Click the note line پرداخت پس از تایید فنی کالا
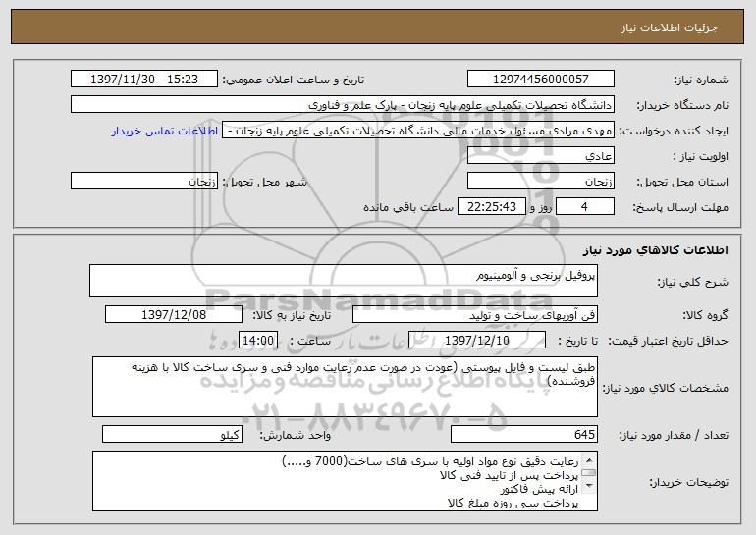 coord(509,476)
